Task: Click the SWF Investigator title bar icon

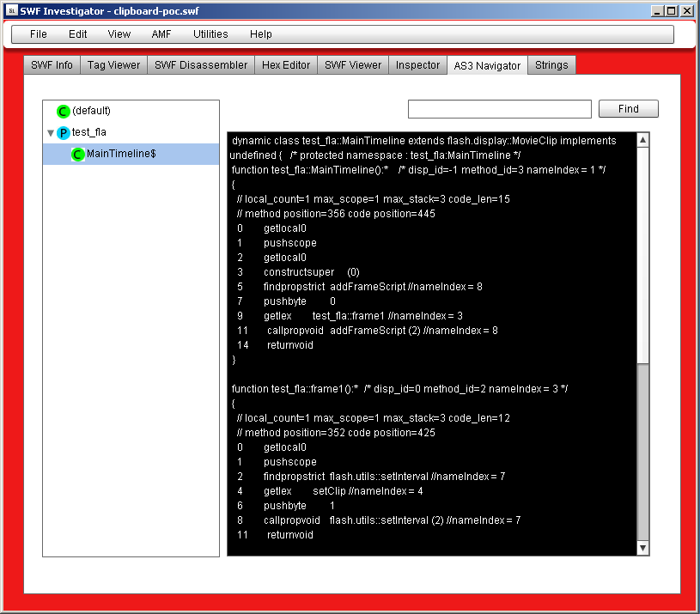Action: (10, 10)
